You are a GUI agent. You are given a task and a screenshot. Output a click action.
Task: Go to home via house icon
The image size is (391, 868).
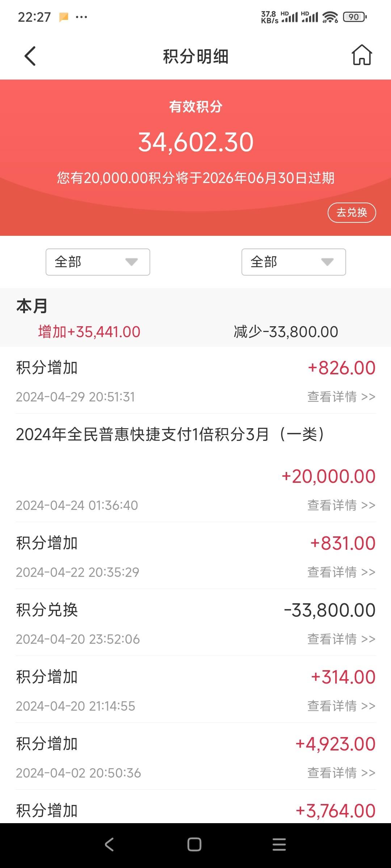tap(362, 55)
